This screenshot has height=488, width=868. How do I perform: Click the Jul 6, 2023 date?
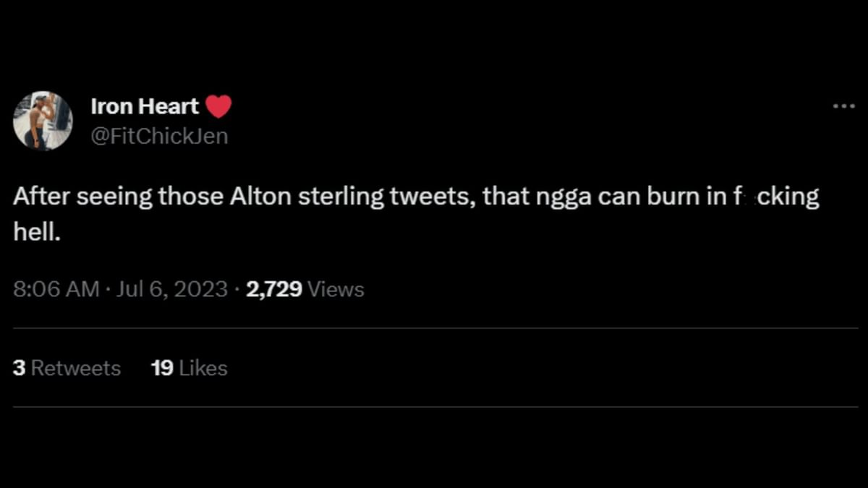click(172, 289)
